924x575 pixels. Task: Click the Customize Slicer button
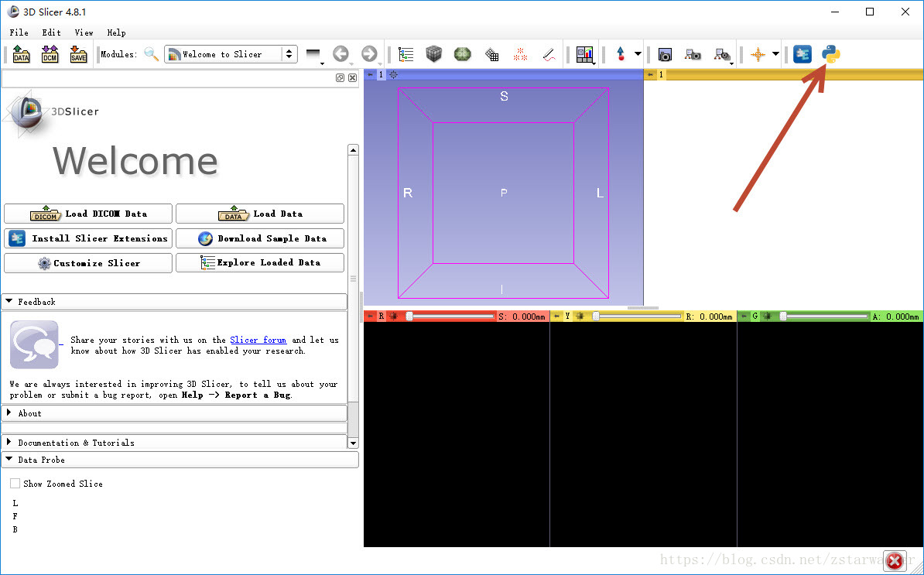[88, 263]
